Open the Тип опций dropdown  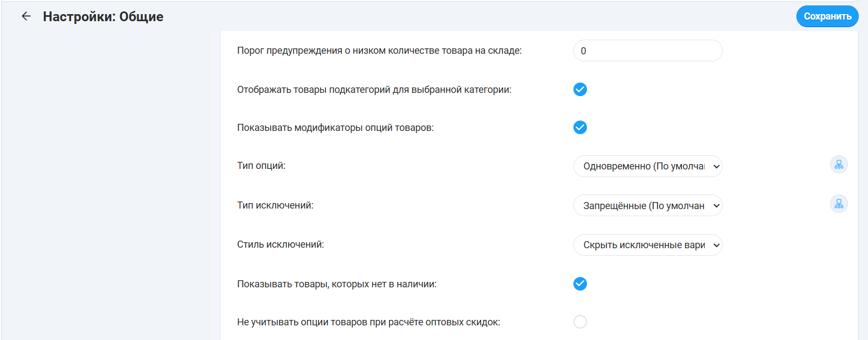[647, 166]
